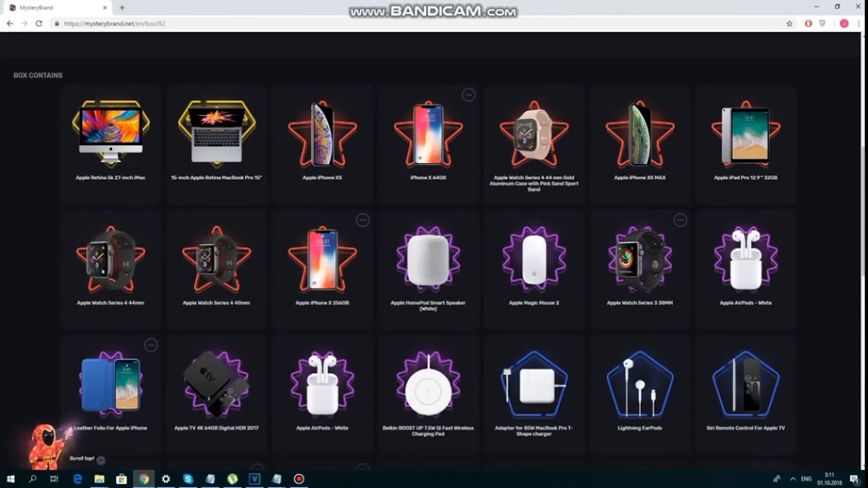Close the MysteryBrand tab

[105, 7]
